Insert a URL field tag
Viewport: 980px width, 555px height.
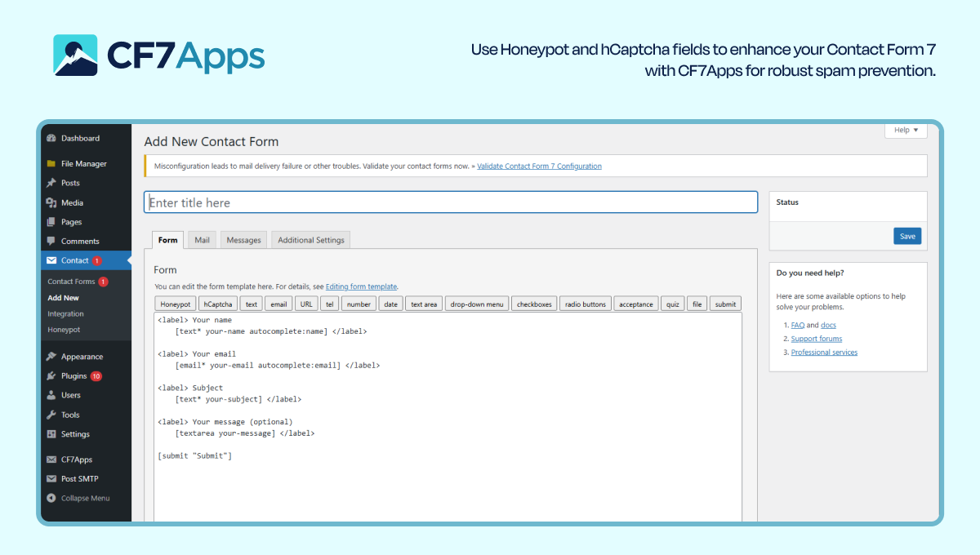coord(306,304)
